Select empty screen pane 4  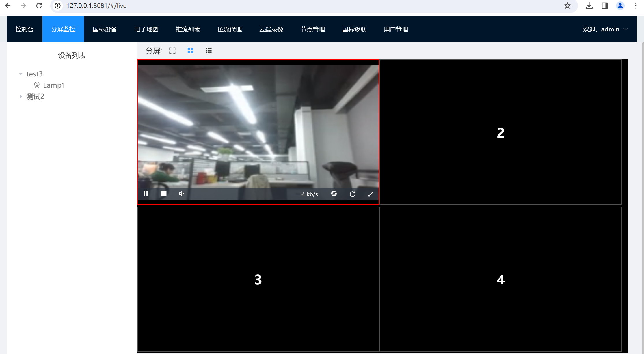click(500, 279)
